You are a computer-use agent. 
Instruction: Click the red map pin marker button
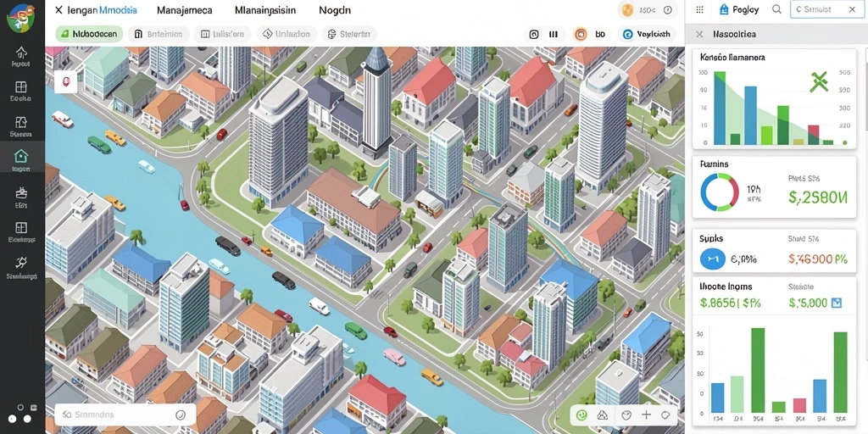point(65,81)
